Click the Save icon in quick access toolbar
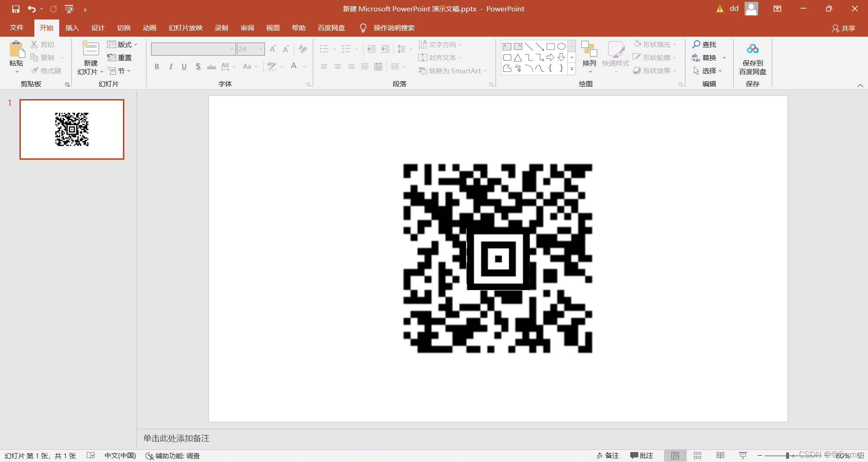 click(x=16, y=9)
